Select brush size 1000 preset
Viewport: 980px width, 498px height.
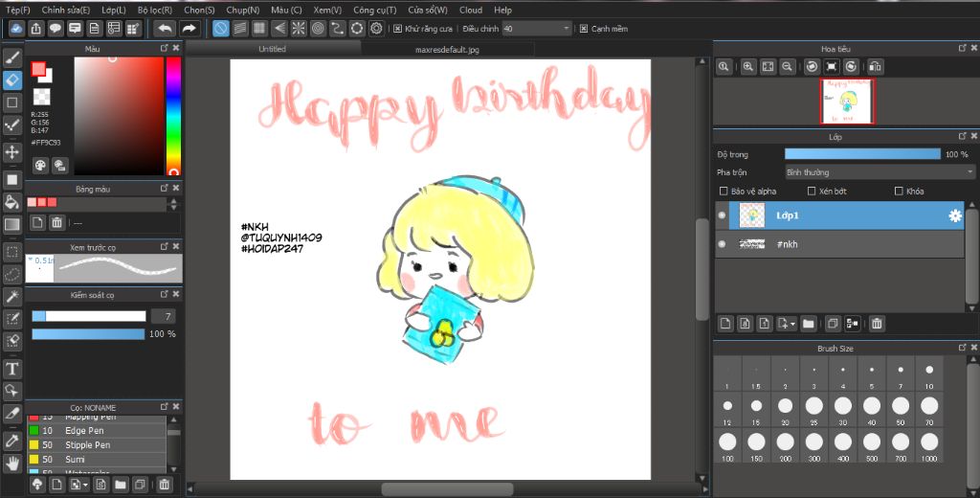[x=929, y=445]
